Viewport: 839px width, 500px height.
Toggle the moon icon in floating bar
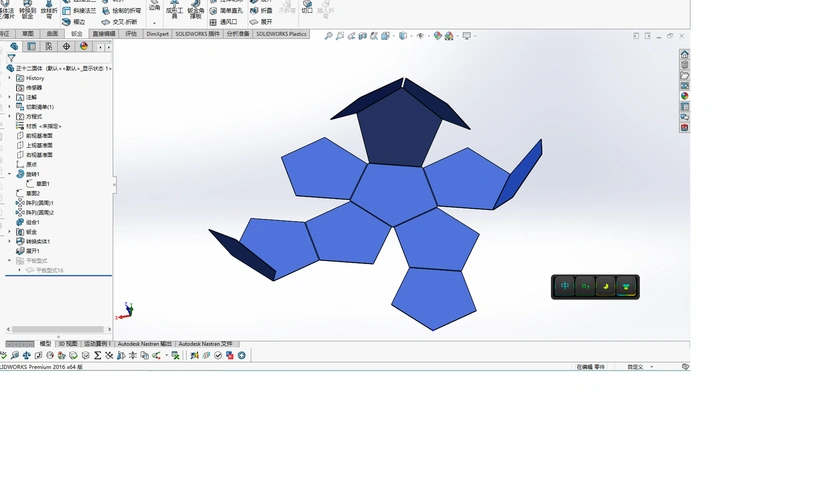point(606,287)
